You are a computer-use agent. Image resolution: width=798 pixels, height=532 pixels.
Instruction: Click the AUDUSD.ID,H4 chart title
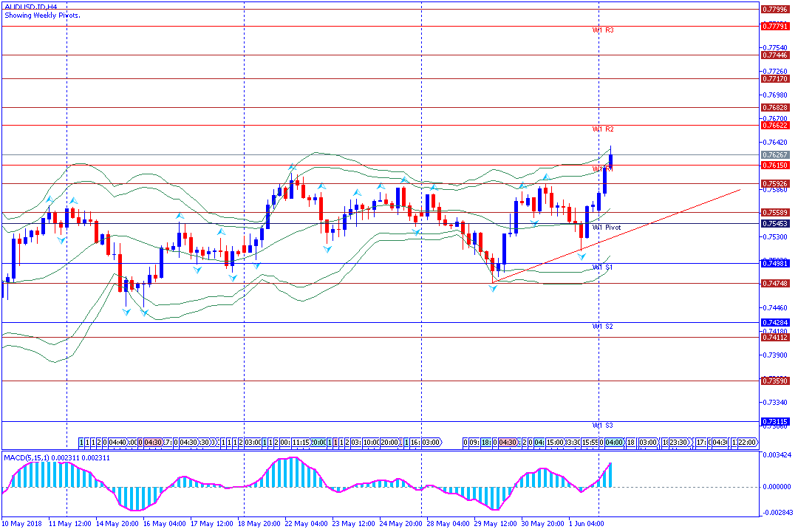[30, 7]
